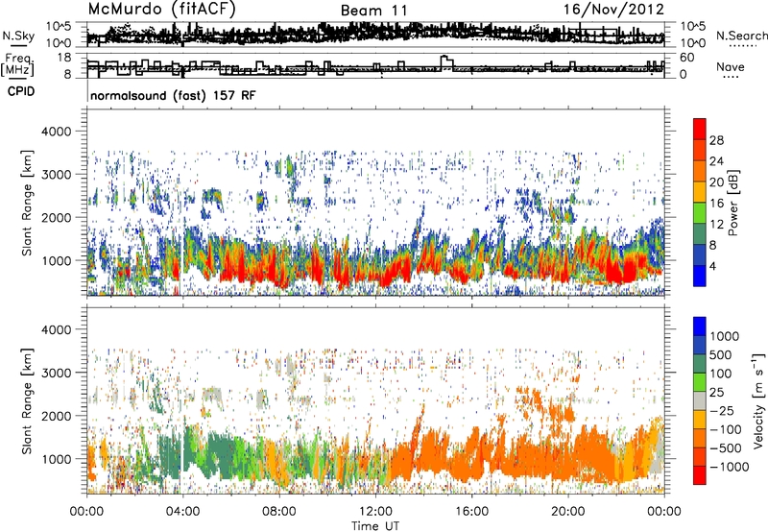Screen dimensions: 768x532
Task: Click the blue top velocity colorbar swatch
Action: 700,326
